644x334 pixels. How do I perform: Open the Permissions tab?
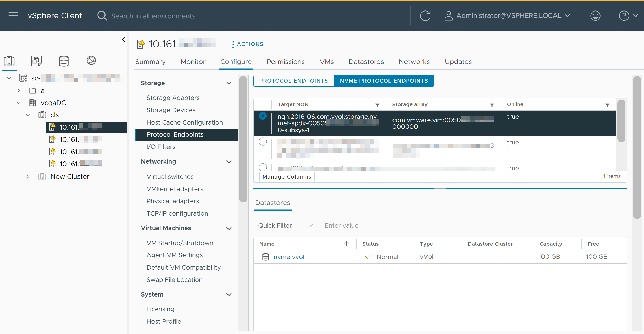[286, 62]
